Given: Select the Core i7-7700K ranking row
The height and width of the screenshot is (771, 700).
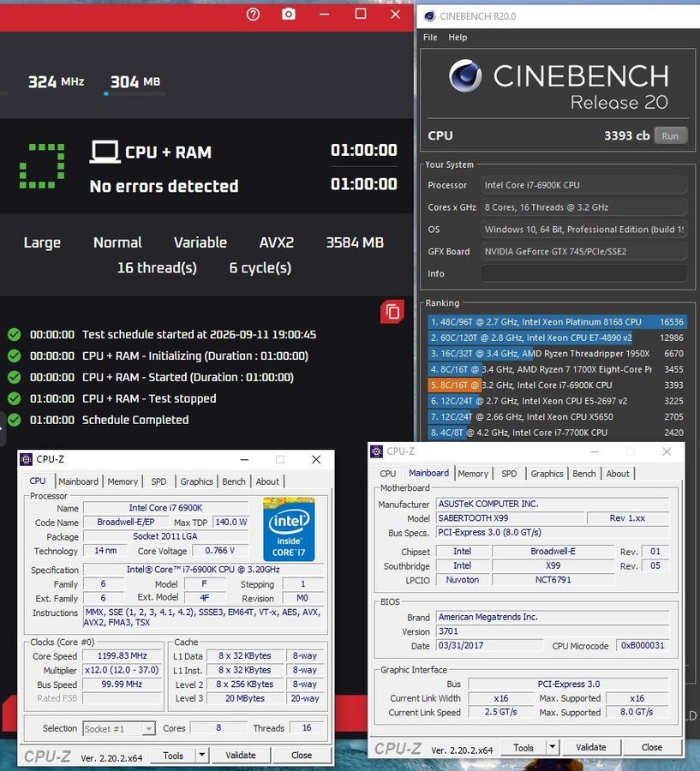Looking at the screenshot, I should 556,433.
